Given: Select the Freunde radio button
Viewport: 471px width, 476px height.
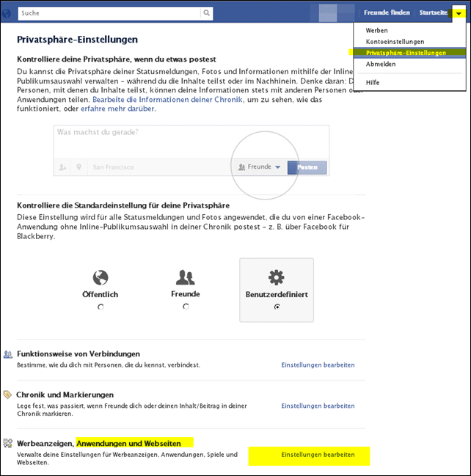Looking at the screenshot, I should [186, 307].
